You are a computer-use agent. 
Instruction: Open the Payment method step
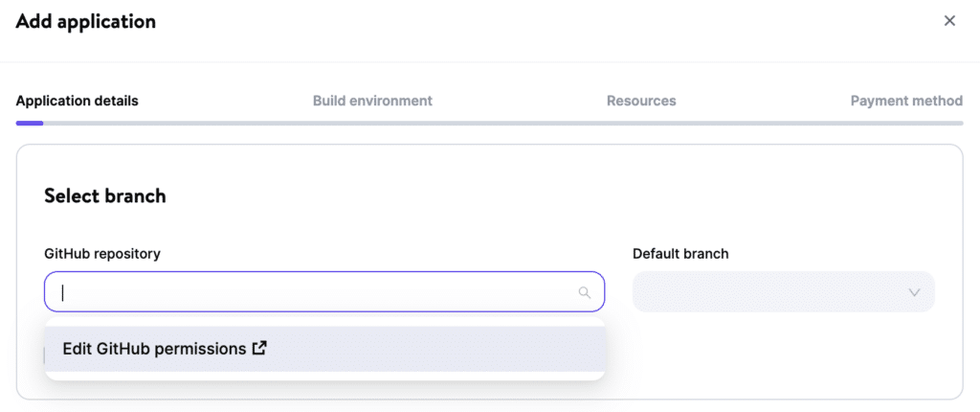[906, 101]
